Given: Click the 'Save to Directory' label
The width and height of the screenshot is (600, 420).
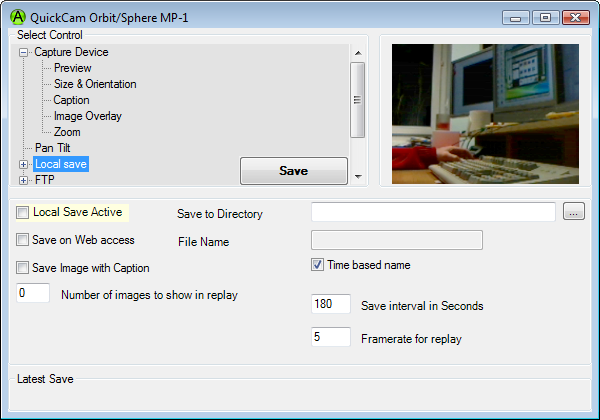Looking at the screenshot, I should coord(220,214).
